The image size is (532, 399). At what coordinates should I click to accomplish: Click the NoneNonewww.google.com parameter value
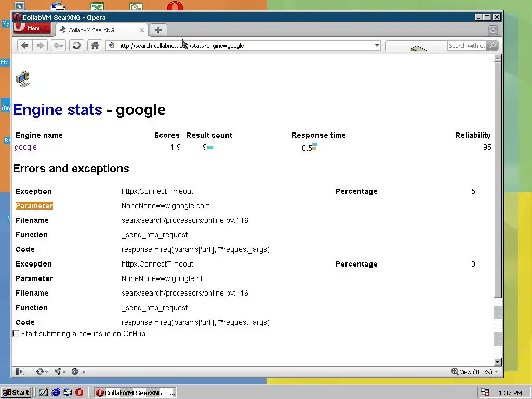pos(166,206)
